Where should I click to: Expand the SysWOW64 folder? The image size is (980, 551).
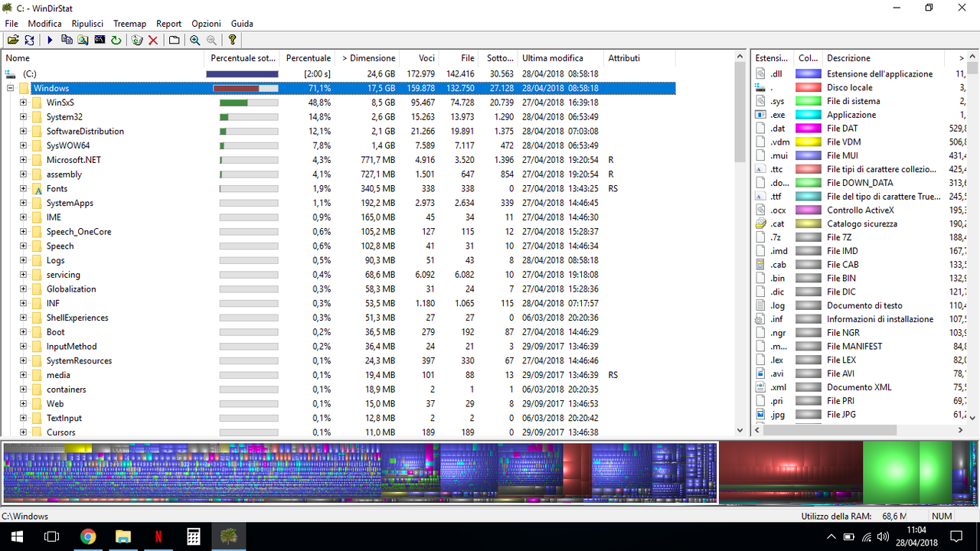pos(24,145)
